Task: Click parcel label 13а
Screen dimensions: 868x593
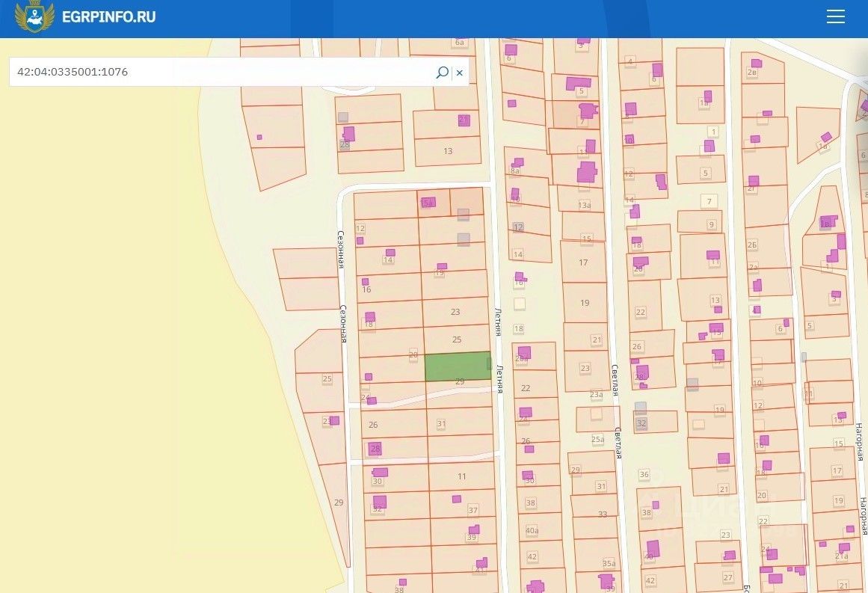Action: click(585, 205)
